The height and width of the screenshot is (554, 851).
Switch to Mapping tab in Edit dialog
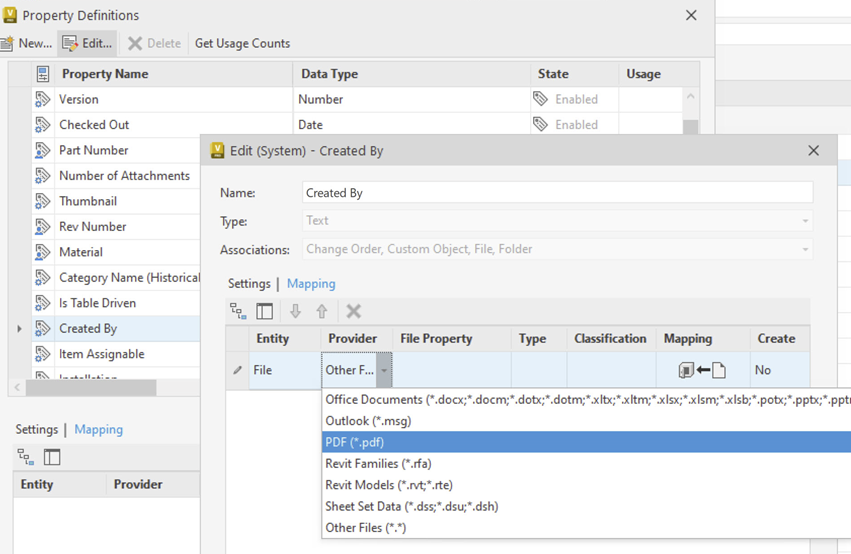(311, 284)
